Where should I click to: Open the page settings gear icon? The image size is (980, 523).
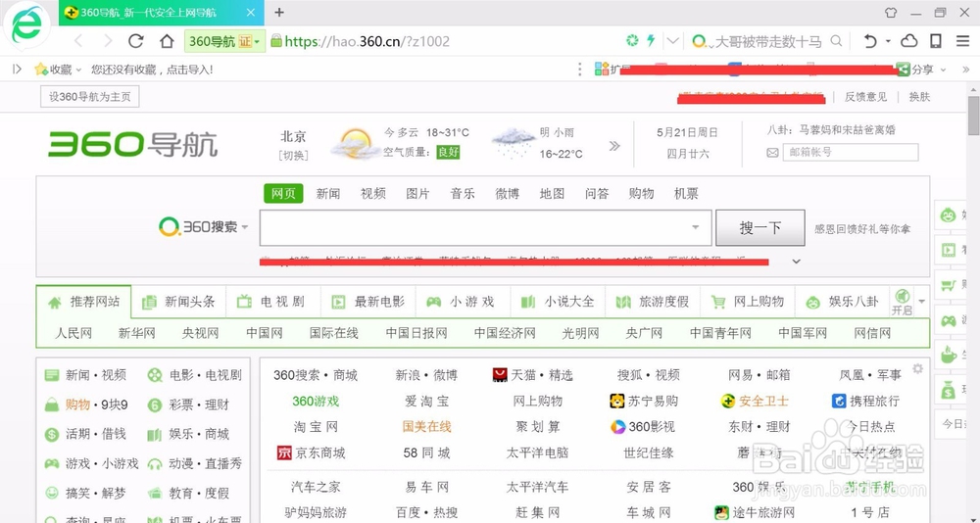[917, 368]
